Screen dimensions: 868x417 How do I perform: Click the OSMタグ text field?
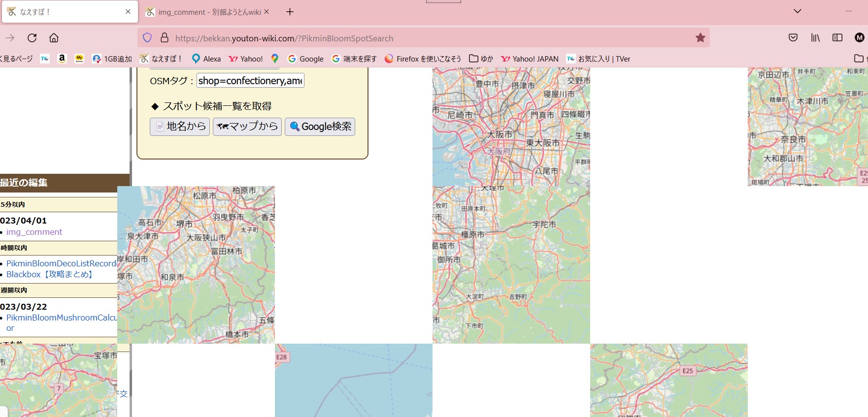click(x=250, y=81)
